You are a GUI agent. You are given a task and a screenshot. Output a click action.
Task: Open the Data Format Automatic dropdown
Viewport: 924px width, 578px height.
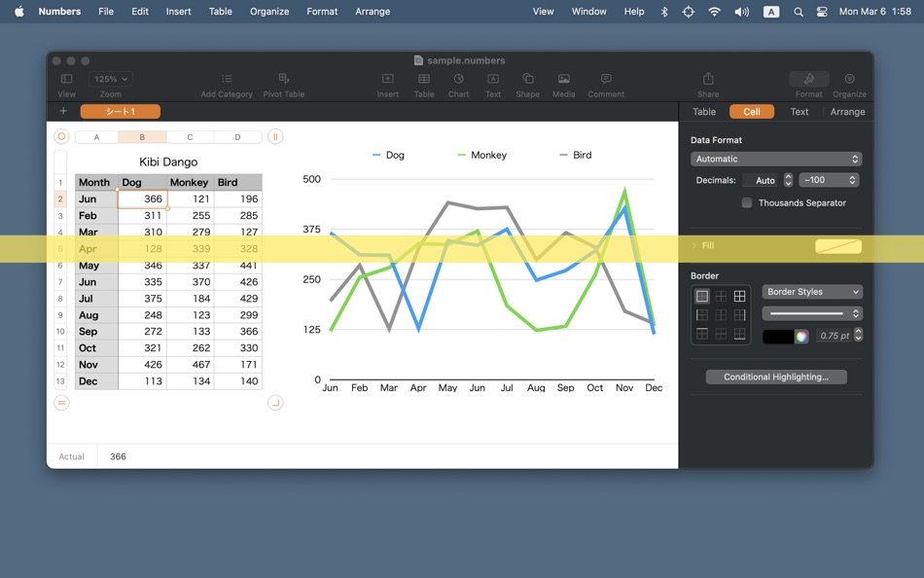click(776, 159)
